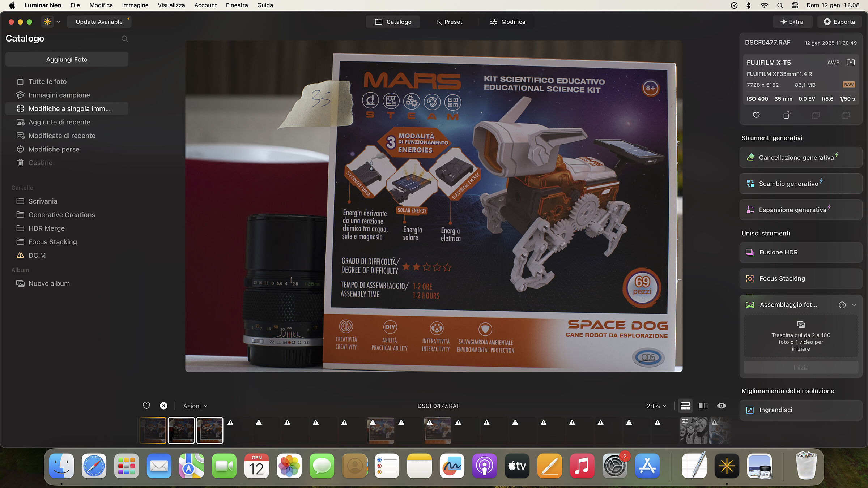868x488 pixels.
Task: Toggle the eye preview of original
Action: pos(721,406)
